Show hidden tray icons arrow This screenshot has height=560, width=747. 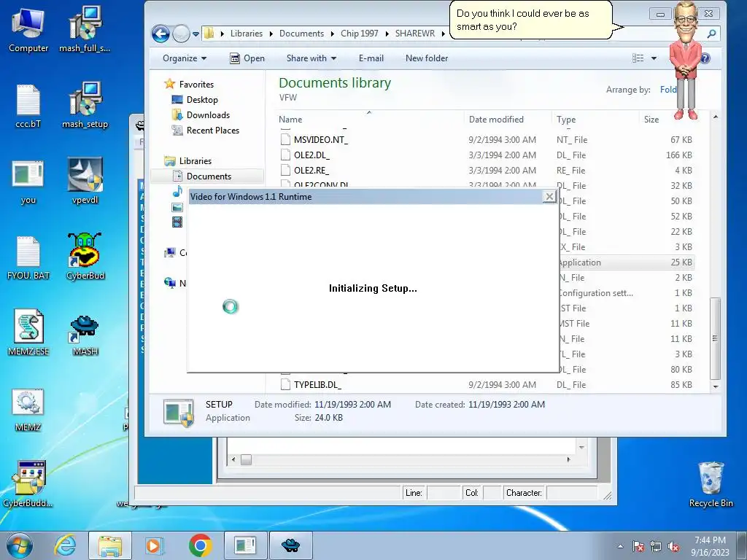point(620,547)
